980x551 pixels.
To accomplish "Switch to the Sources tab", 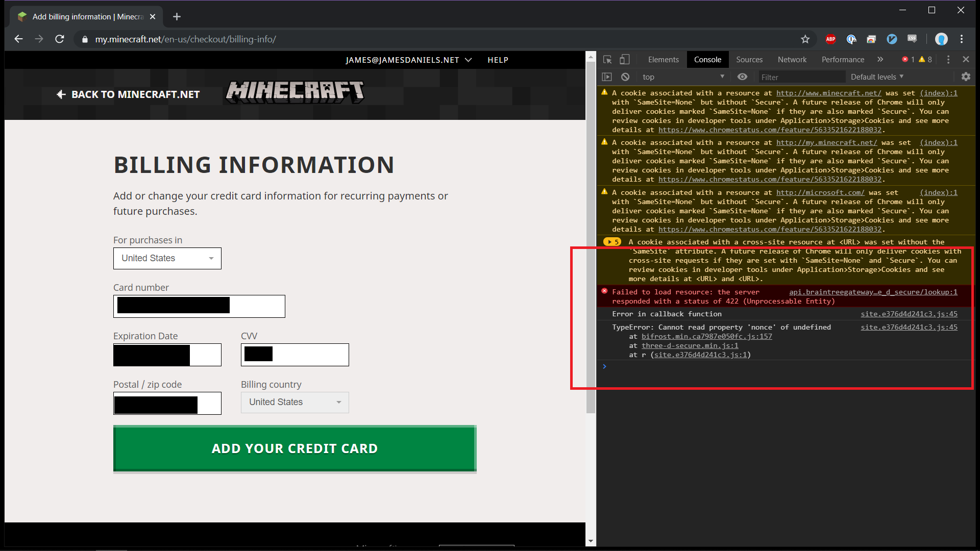I will 749,60.
